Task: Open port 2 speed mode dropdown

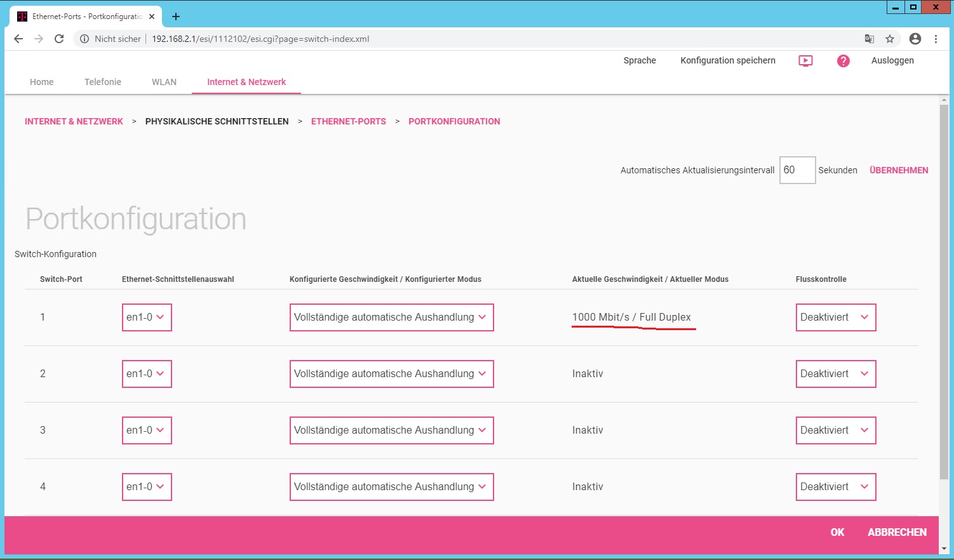Action: [391, 374]
